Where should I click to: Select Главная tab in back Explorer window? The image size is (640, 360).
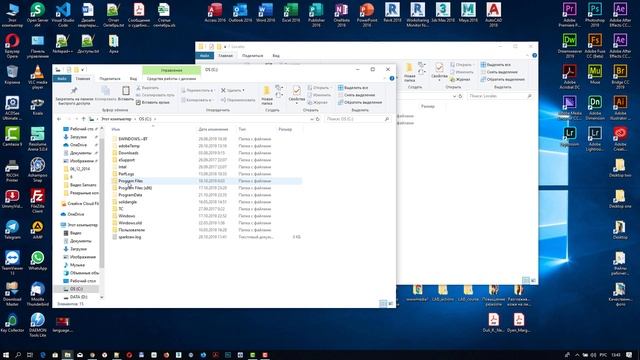point(225,56)
